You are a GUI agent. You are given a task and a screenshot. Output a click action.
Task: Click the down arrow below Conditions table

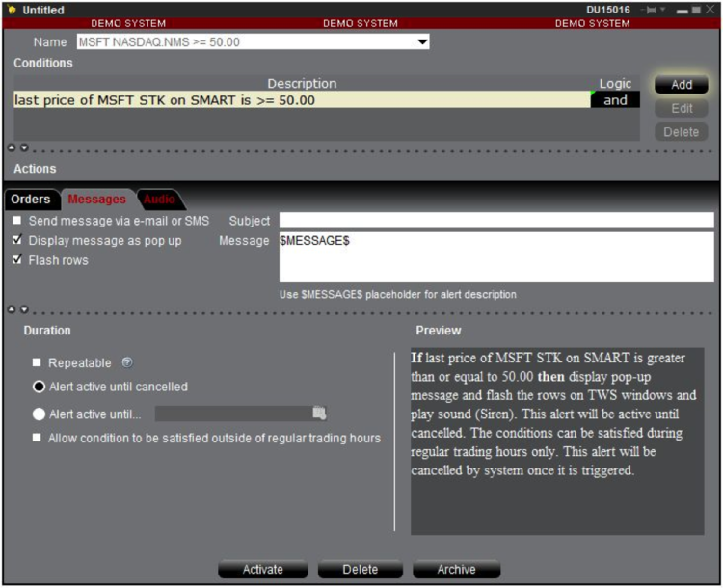tap(24, 147)
